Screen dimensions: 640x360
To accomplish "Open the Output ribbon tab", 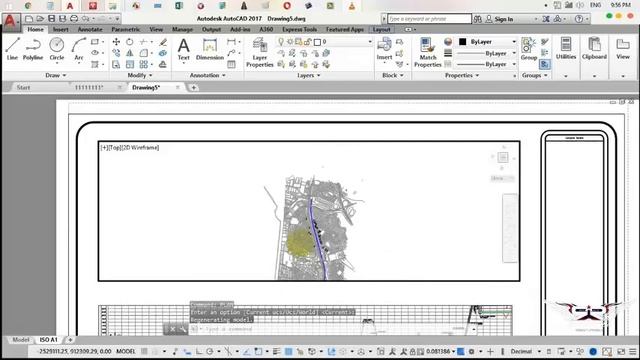I will [x=211, y=29].
